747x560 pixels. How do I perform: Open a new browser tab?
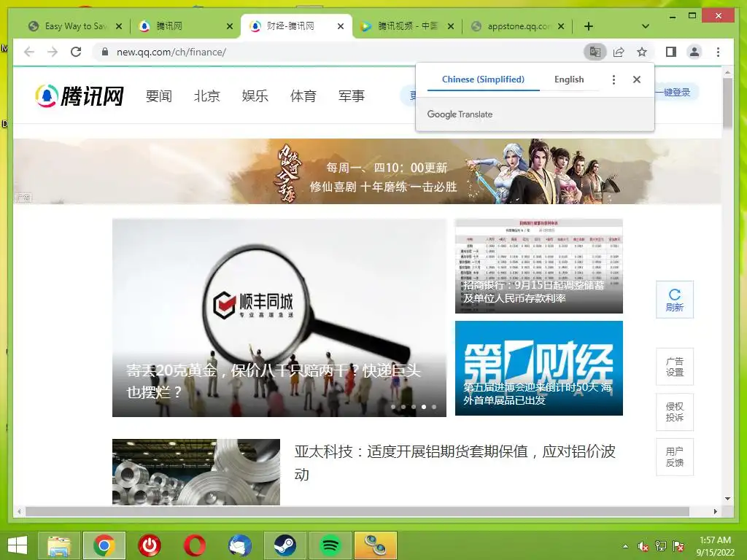point(589,26)
